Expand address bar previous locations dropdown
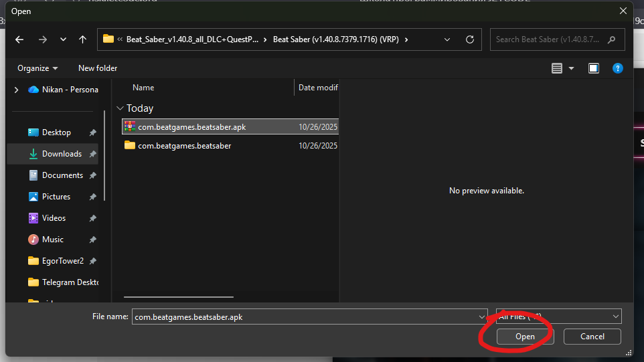 [x=447, y=39]
